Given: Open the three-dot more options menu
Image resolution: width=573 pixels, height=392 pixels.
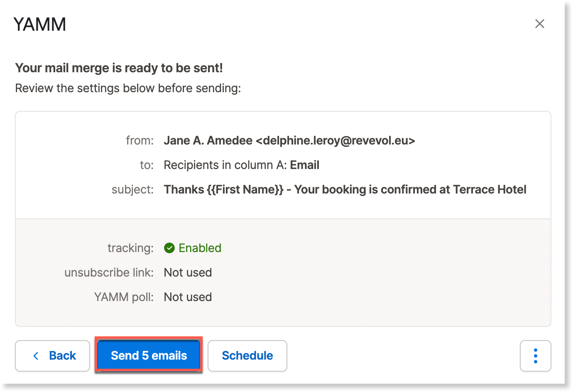Looking at the screenshot, I should pos(535,356).
